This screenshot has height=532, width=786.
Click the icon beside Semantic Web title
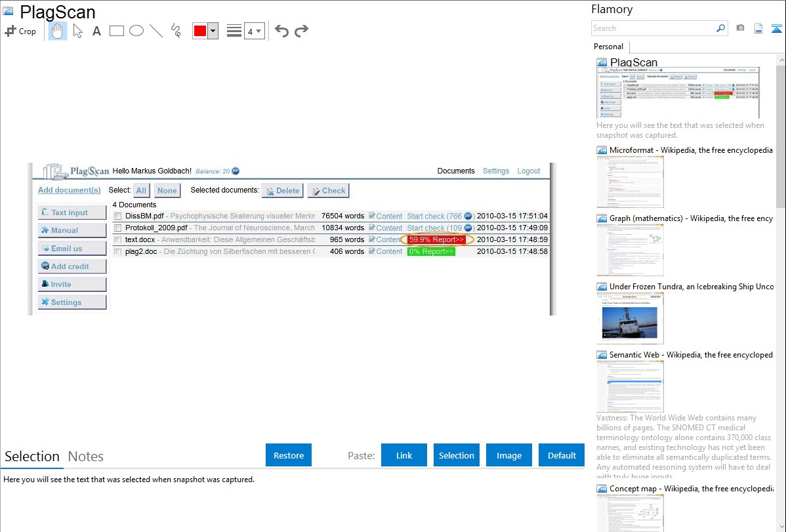tap(602, 355)
